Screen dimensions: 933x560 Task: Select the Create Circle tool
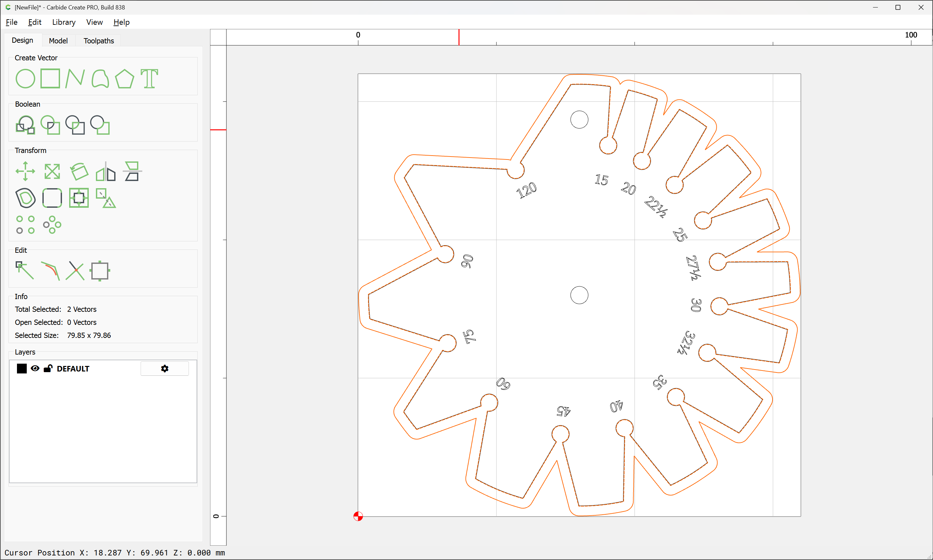coord(25,79)
